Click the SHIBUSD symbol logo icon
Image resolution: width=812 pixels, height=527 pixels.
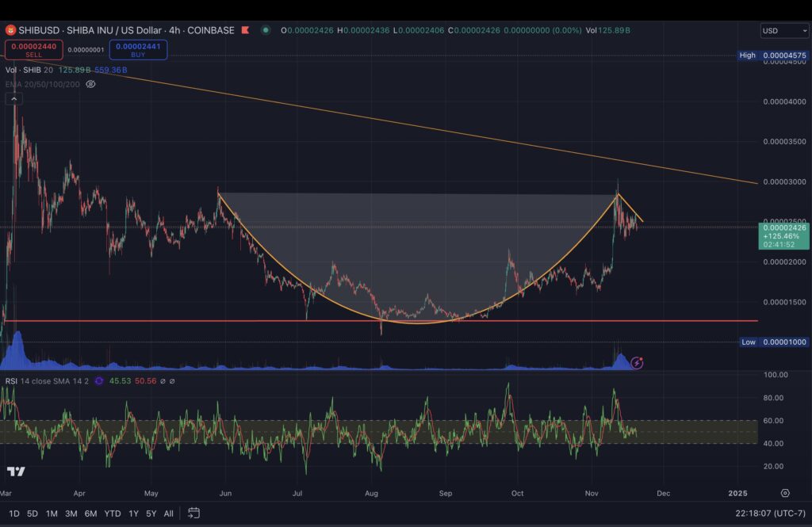coord(10,30)
